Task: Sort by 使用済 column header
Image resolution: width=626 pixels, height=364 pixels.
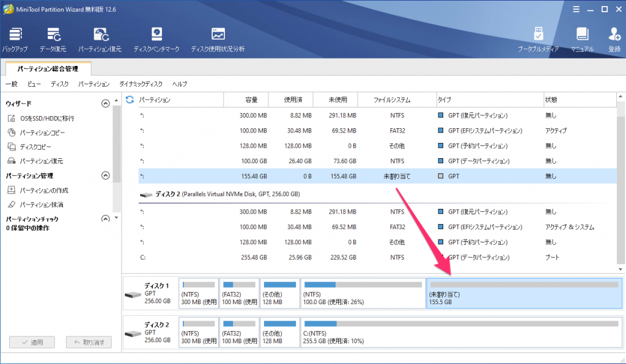Action: pyautogui.click(x=291, y=100)
